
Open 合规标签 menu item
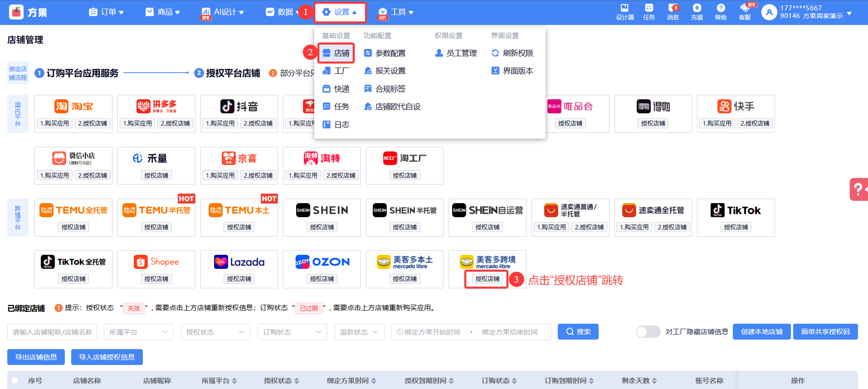(385, 89)
